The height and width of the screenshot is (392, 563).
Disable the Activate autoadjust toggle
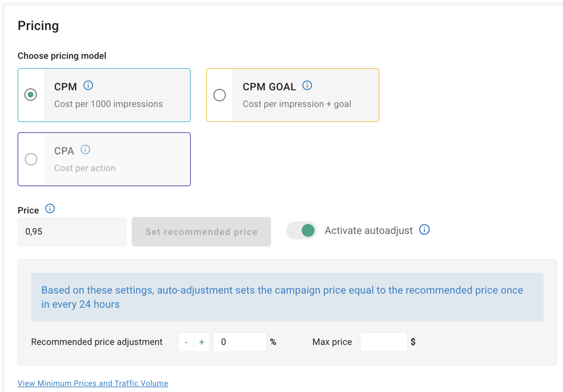(x=302, y=231)
